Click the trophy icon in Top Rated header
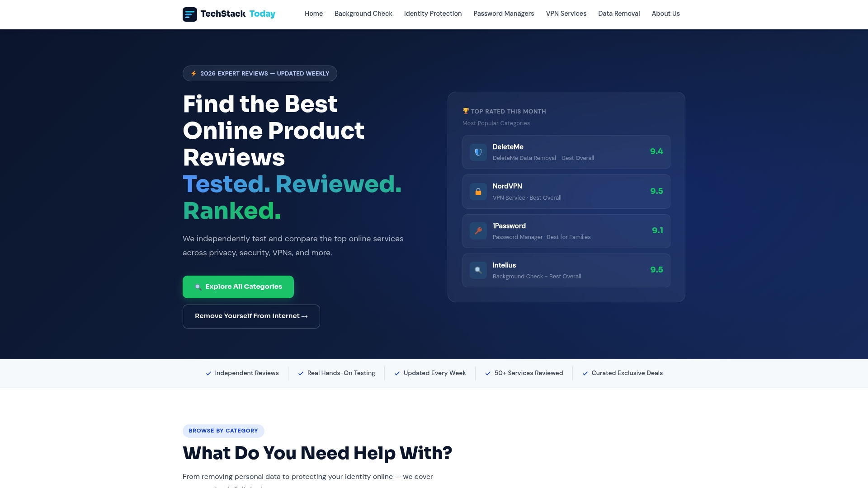This screenshot has height=488, width=868. coord(466,111)
